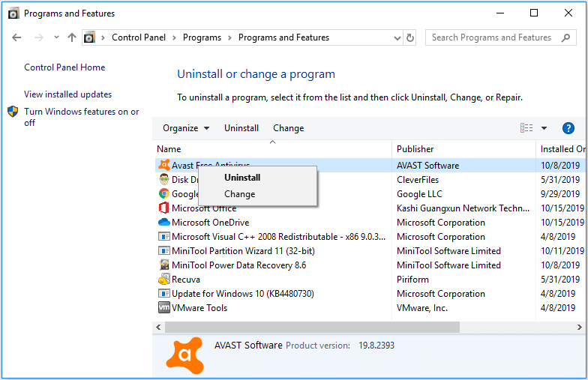
Task: Expand chevron before Control Panel breadcrumb
Action: point(103,37)
